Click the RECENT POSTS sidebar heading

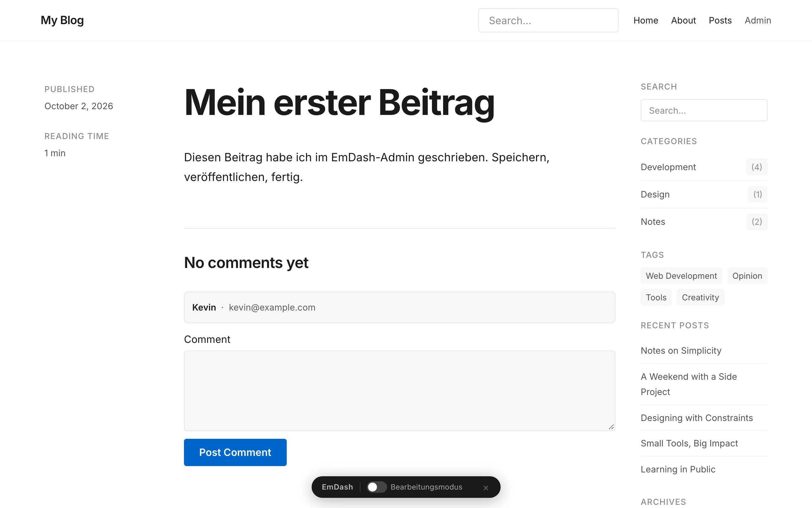[x=674, y=325]
